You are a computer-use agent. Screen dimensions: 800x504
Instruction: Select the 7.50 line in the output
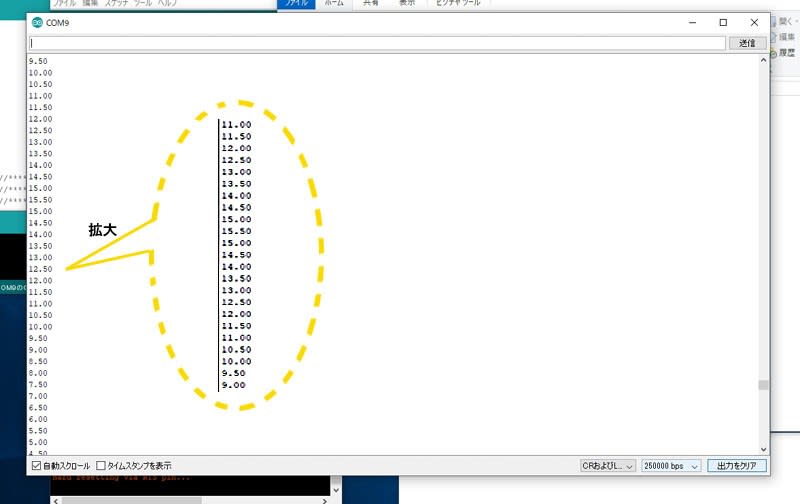click(x=38, y=385)
